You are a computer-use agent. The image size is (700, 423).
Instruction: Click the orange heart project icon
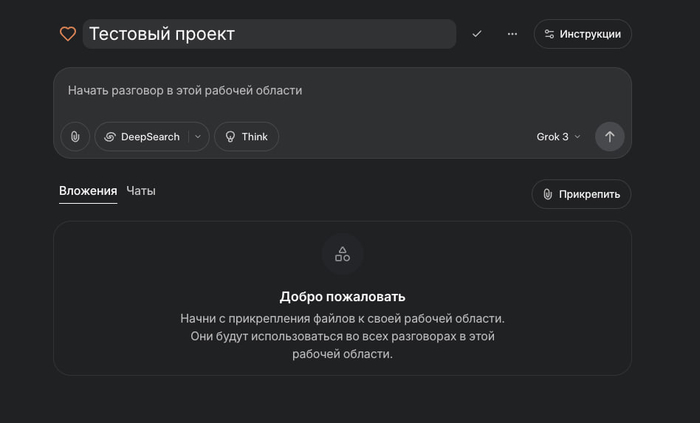point(68,34)
